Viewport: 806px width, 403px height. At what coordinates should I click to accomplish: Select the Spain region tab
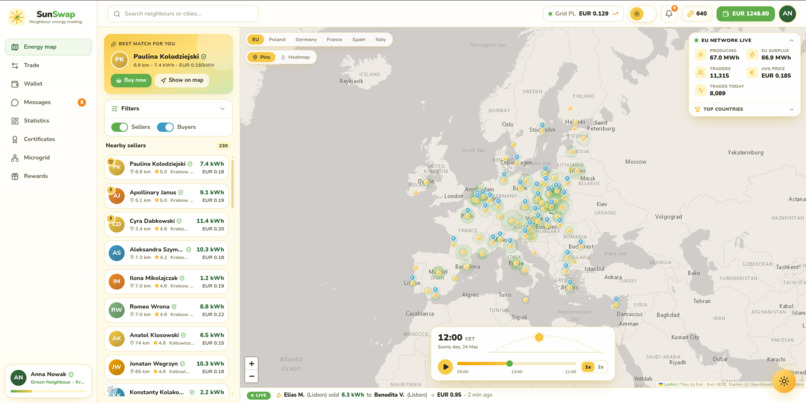[x=359, y=40]
